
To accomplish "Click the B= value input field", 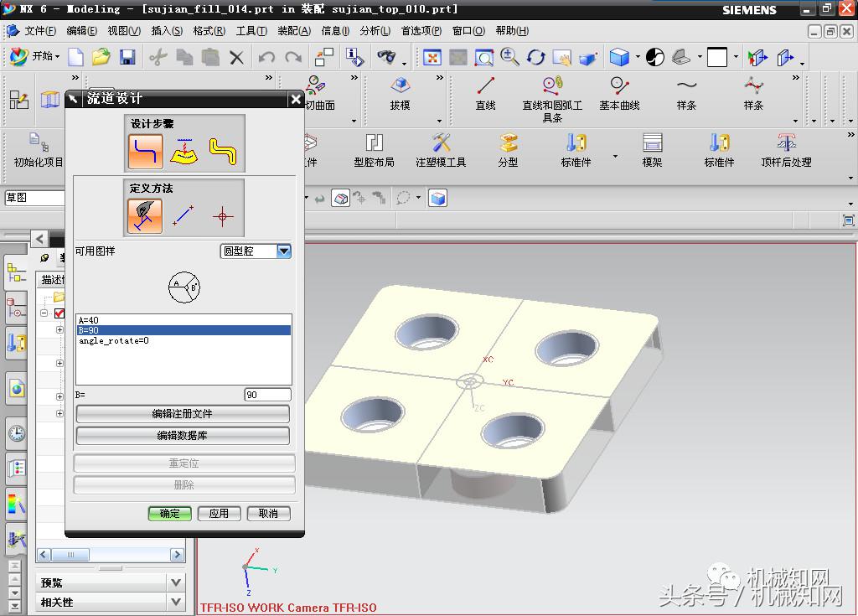I will click(x=267, y=395).
